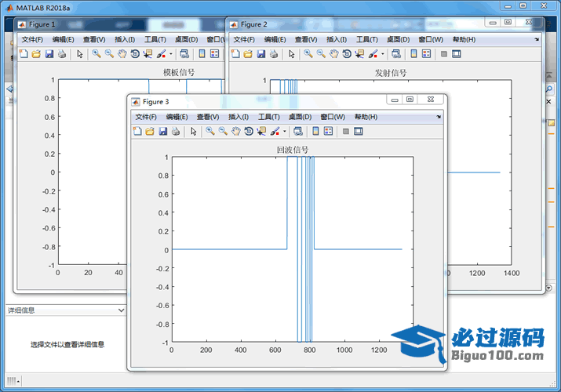This screenshot has width=561, height=392.
Task: Select the Pan hand tool in Figure 3
Action: pos(235,132)
